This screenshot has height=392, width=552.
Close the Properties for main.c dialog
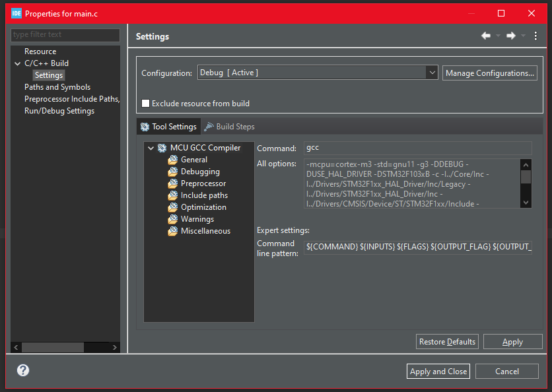tap(532, 13)
